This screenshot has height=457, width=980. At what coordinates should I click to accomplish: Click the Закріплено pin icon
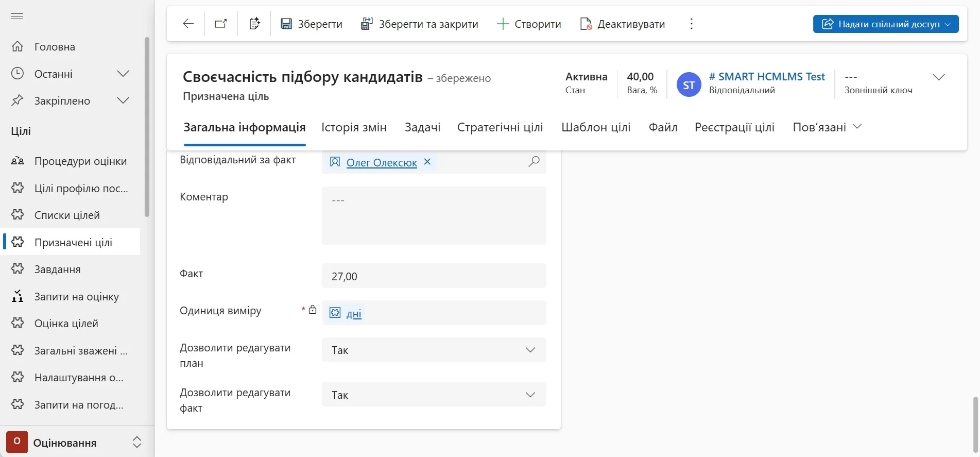(x=18, y=100)
